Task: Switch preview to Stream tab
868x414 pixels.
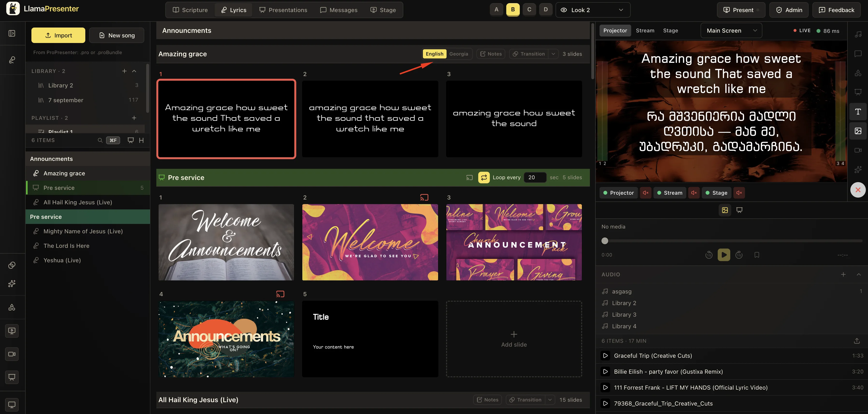Action: [x=645, y=31]
